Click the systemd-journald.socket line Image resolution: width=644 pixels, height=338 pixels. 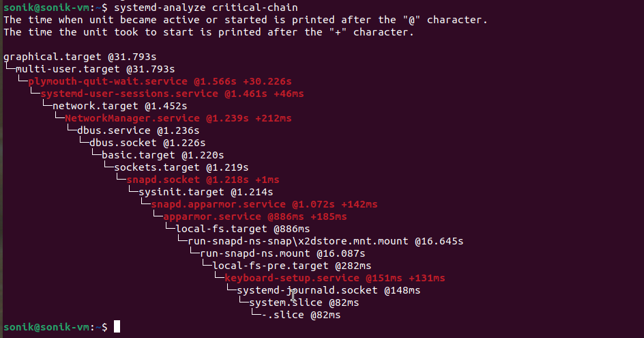(x=328, y=290)
